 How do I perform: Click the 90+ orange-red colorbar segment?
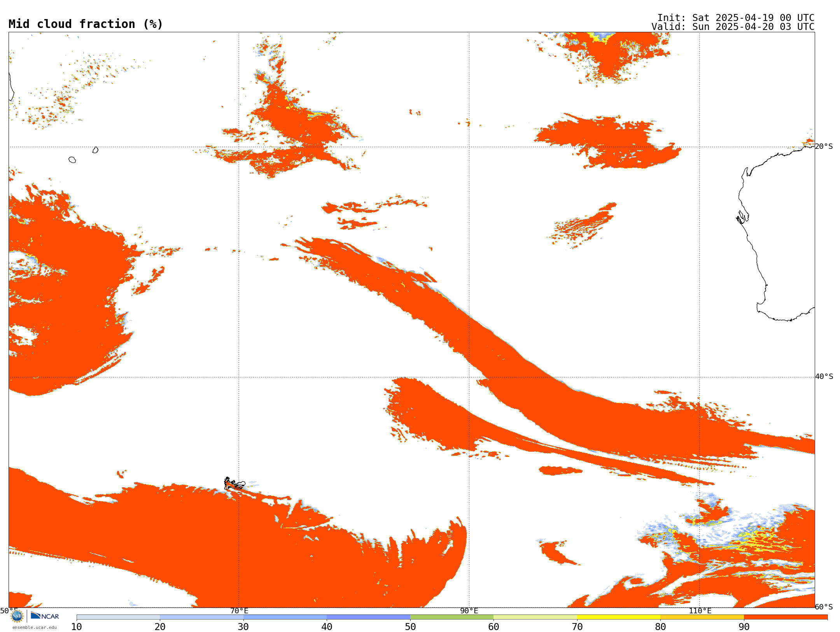click(x=786, y=617)
